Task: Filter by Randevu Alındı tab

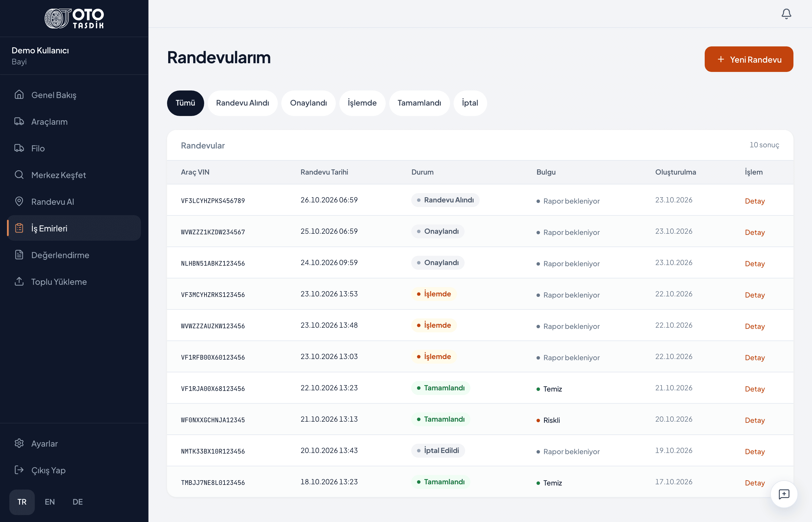Action: pos(243,103)
